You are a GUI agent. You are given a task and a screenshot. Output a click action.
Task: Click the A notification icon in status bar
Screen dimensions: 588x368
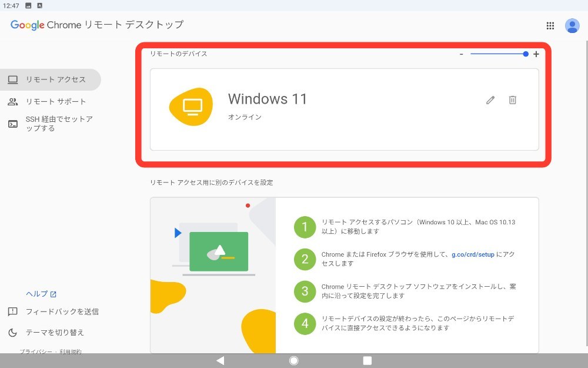[40, 6]
